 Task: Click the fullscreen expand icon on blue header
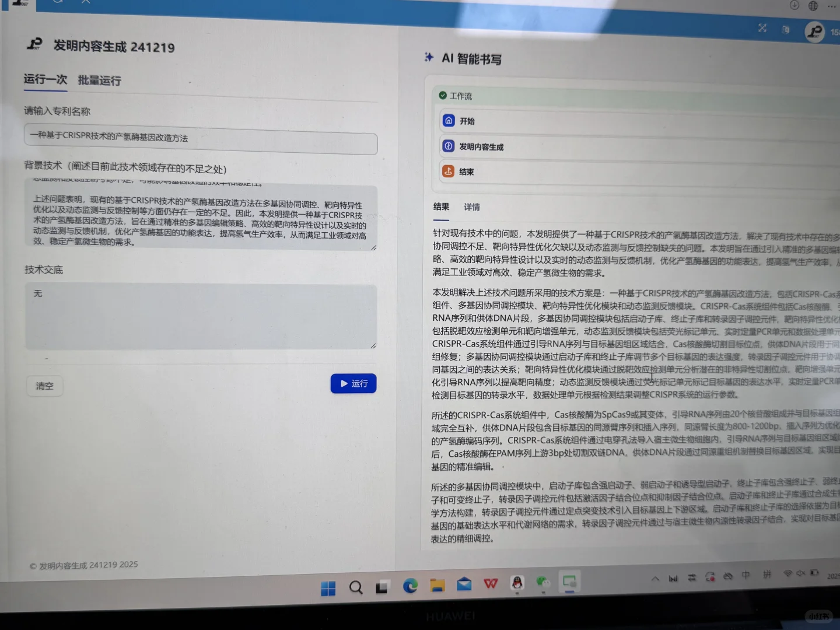[x=762, y=28]
